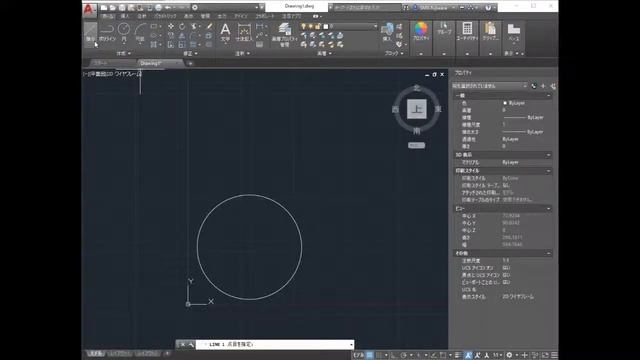640x360 pixels.
Task: Click the Plot icon in quick access toolbar
Action: pyautogui.click(x=159, y=7)
